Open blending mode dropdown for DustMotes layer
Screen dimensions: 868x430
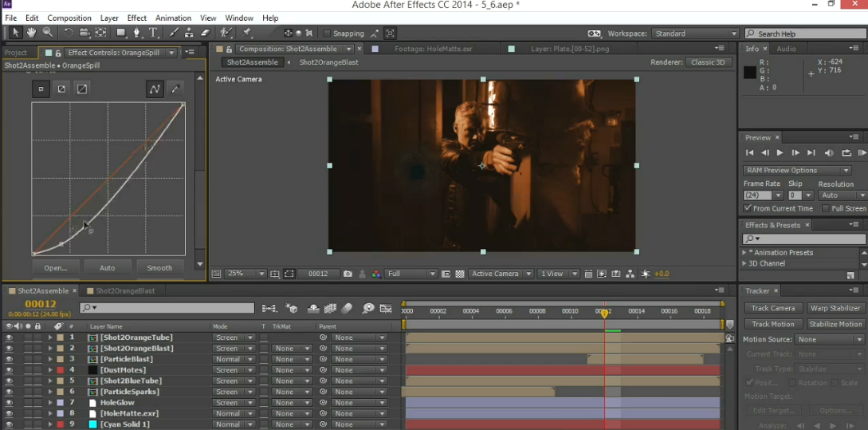pos(234,370)
